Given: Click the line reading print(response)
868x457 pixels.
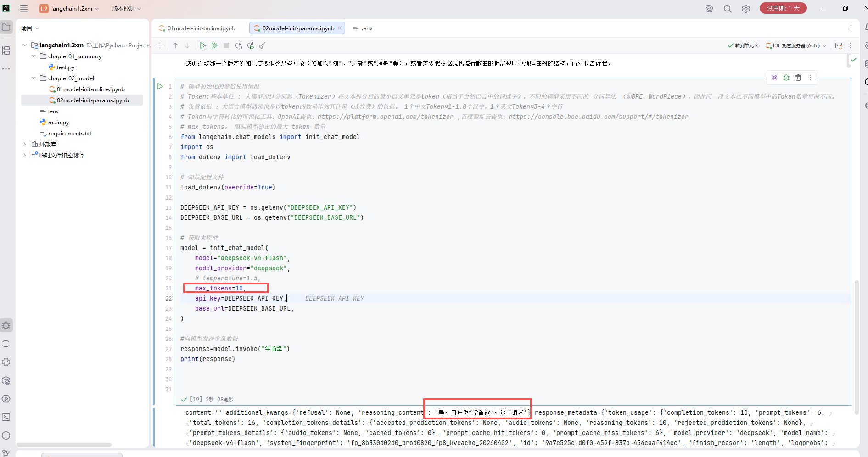Looking at the screenshot, I should pyautogui.click(x=207, y=359).
